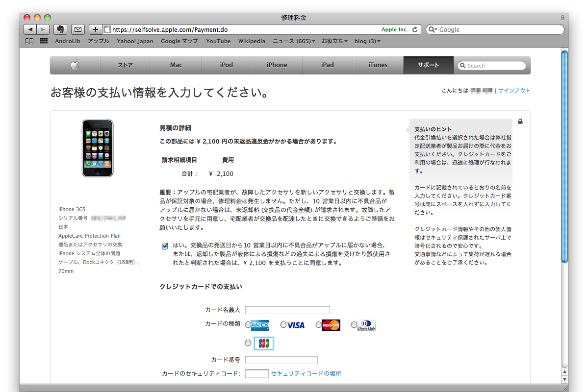Focus the カード名義人 text field
Image resolution: width=588 pixels, height=392 pixels.
pyautogui.click(x=288, y=310)
